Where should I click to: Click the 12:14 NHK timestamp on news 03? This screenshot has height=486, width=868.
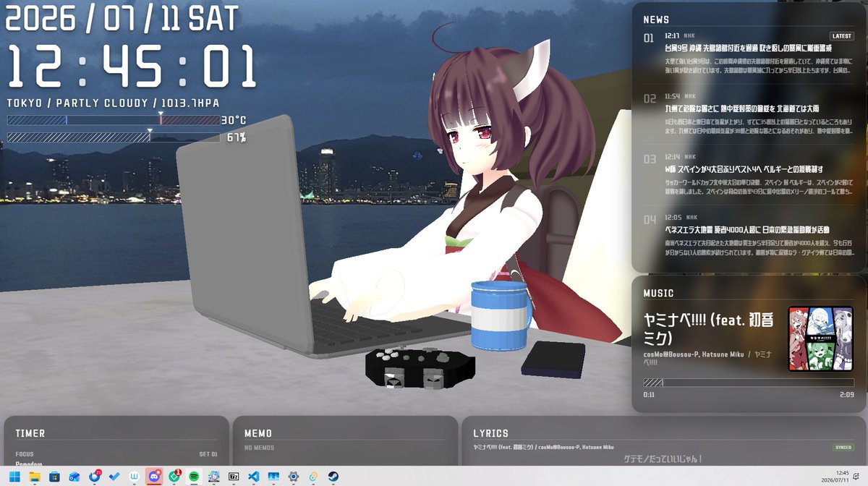click(x=680, y=156)
